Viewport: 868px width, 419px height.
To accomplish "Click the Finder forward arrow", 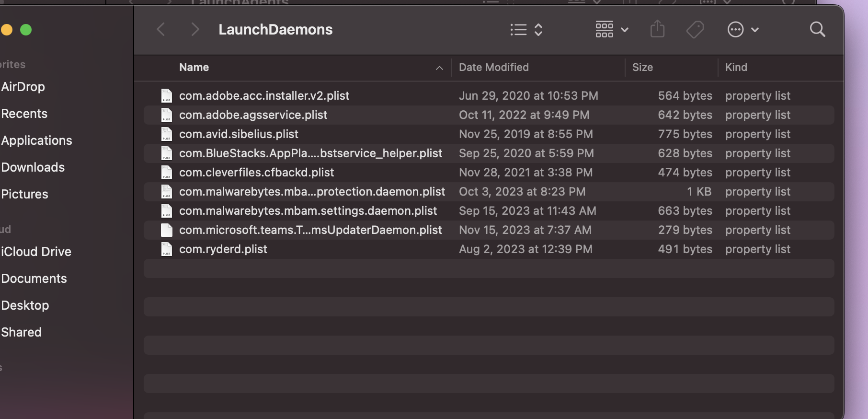I will pyautogui.click(x=194, y=30).
